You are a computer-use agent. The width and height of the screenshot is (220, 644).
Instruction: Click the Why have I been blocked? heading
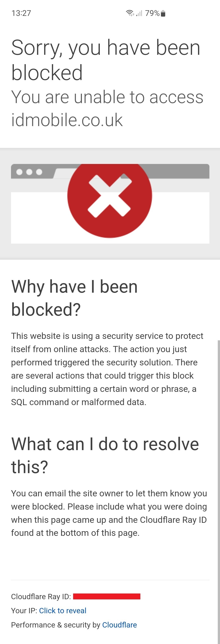[x=75, y=298]
